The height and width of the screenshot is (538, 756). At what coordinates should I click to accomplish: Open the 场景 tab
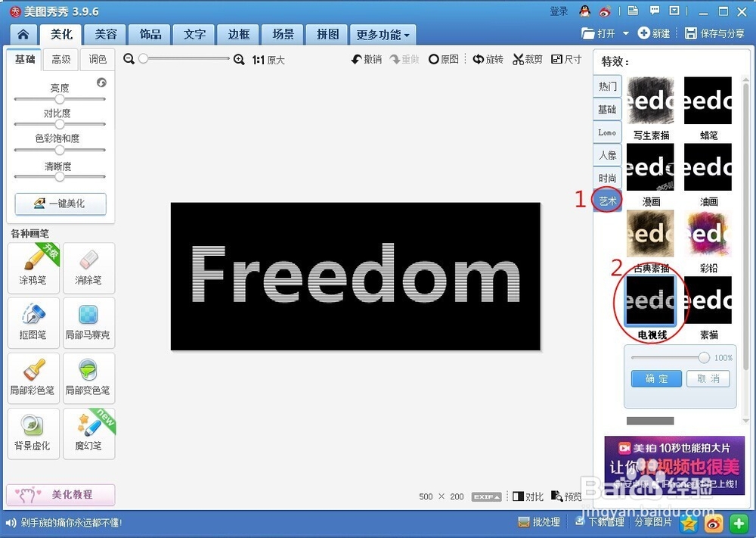283,34
